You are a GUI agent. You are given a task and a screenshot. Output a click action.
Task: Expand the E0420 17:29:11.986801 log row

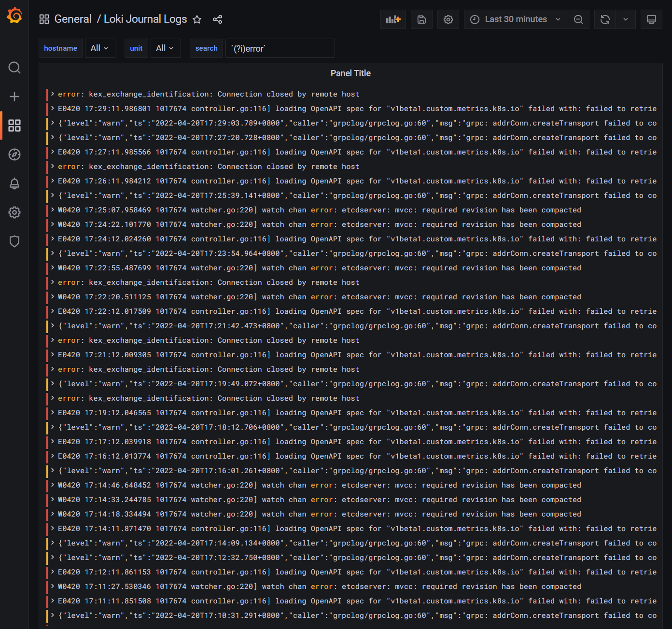[x=53, y=108]
